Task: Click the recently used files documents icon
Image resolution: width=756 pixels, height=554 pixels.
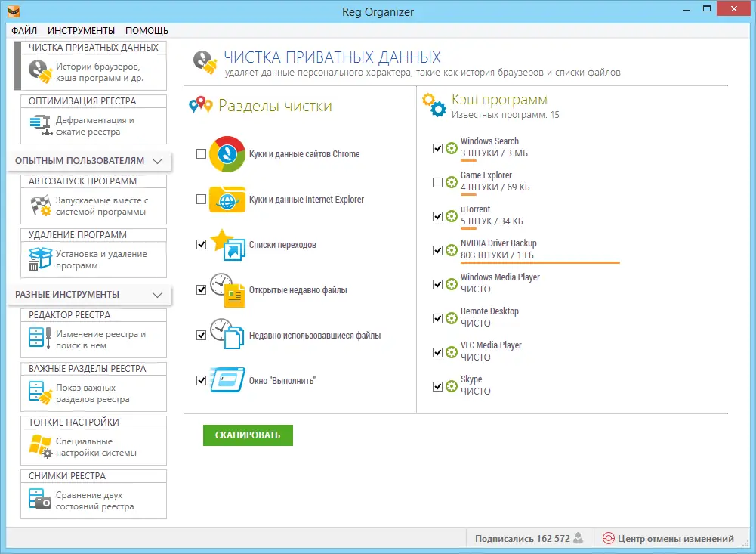Action: (x=227, y=334)
